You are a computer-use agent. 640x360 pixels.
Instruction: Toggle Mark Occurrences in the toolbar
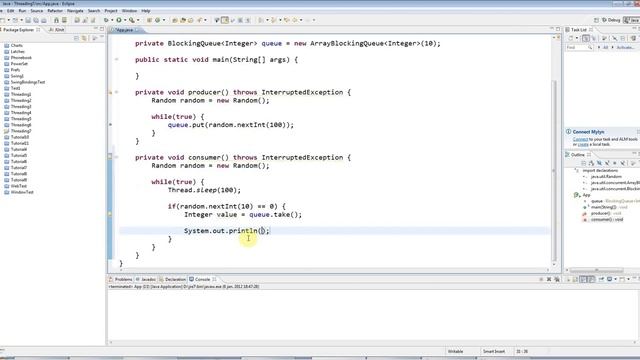point(224,20)
